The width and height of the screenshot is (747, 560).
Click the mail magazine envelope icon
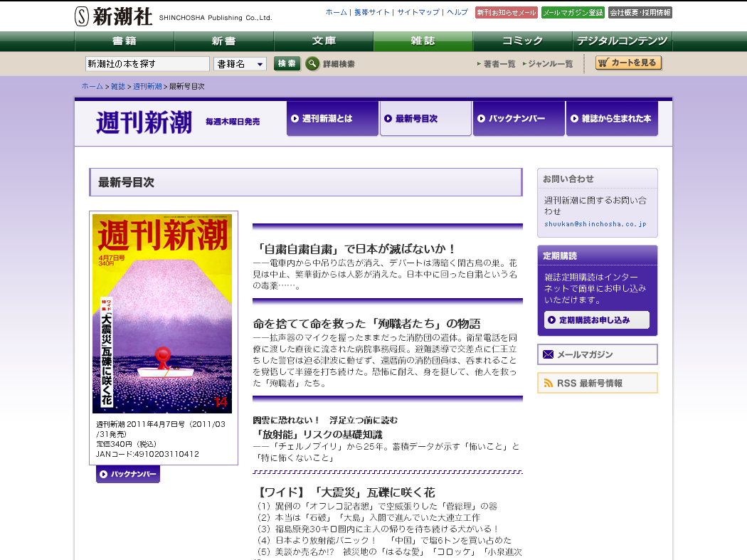click(549, 354)
